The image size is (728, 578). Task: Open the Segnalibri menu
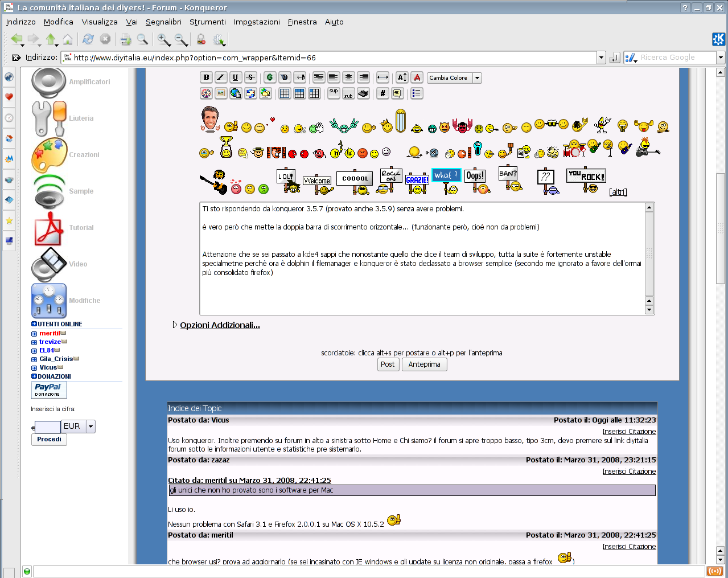click(163, 22)
